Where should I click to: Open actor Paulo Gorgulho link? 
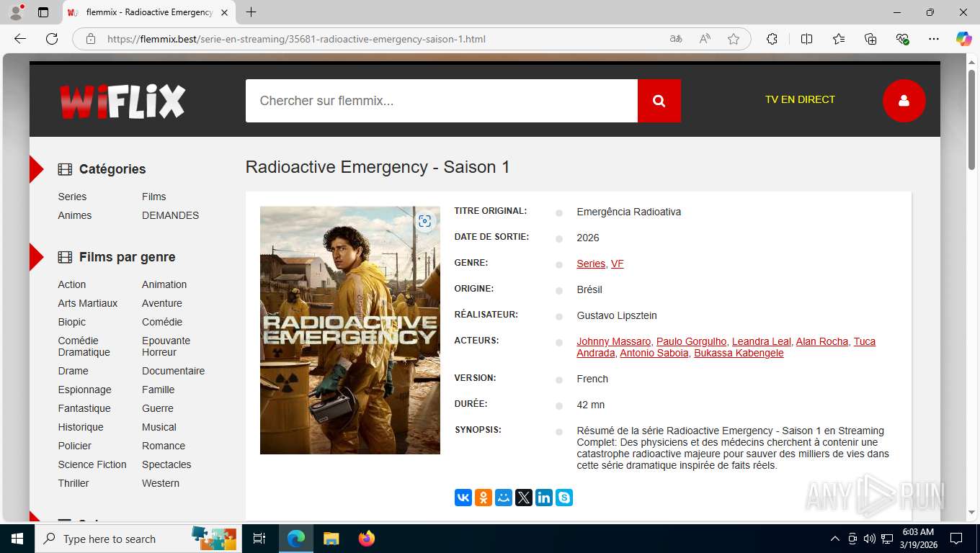[692, 341]
